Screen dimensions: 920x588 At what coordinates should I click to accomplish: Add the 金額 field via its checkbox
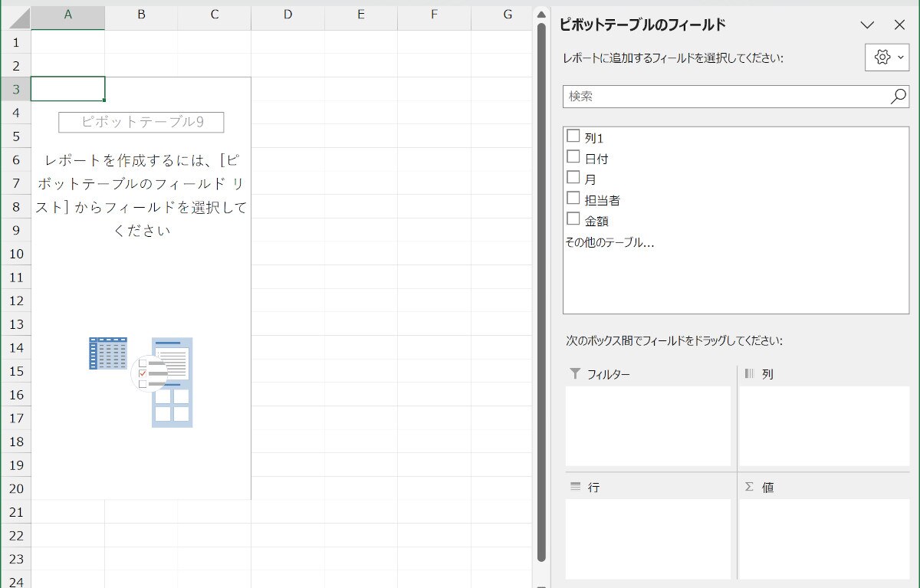573,219
